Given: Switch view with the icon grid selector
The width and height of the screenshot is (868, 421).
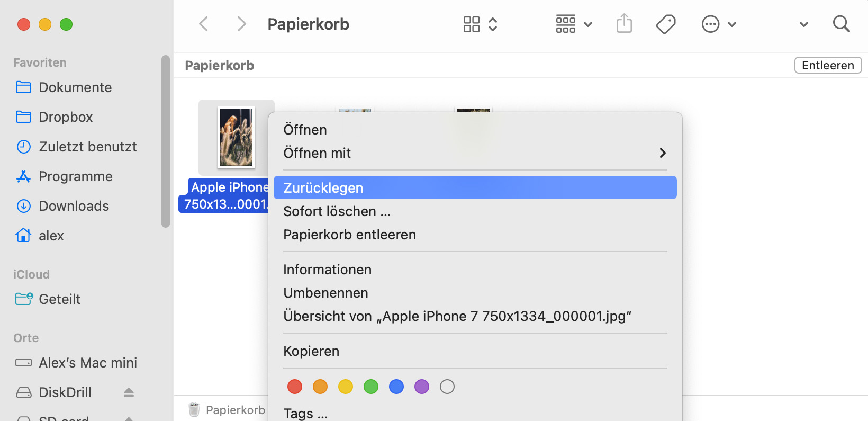Looking at the screenshot, I should [x=480, y=24].
